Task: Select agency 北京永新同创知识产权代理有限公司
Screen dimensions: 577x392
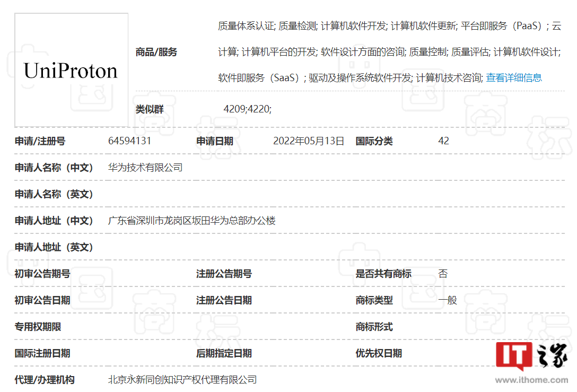Action: click(x=182, y=379)
